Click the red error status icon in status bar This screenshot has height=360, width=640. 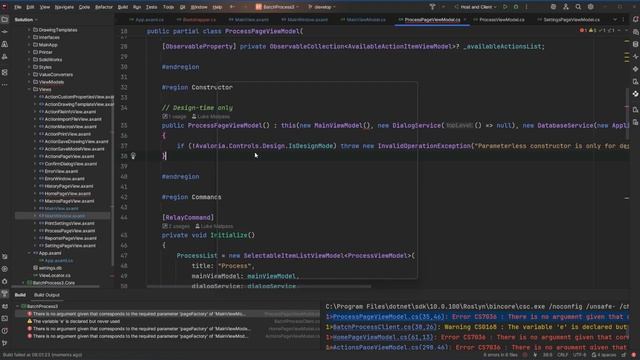coord(634,355)
